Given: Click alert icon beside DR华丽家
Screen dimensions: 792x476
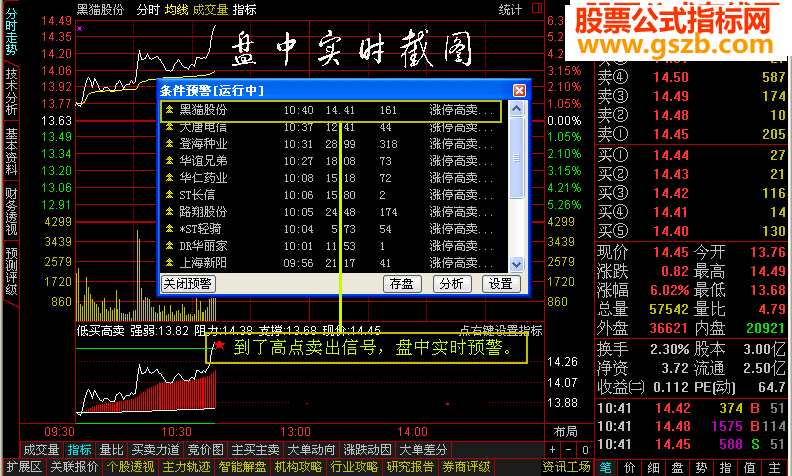Looking at the screenshot, I should coord(169,246).
